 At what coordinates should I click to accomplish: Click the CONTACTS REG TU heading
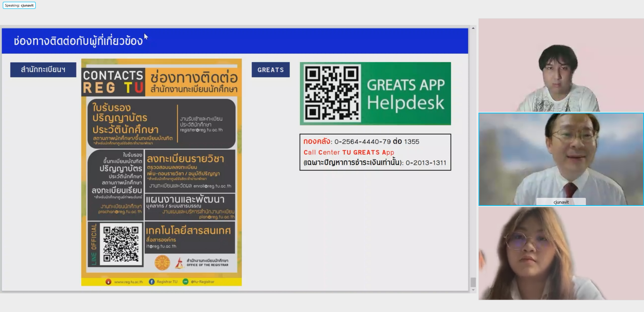[x=113, y=82]
